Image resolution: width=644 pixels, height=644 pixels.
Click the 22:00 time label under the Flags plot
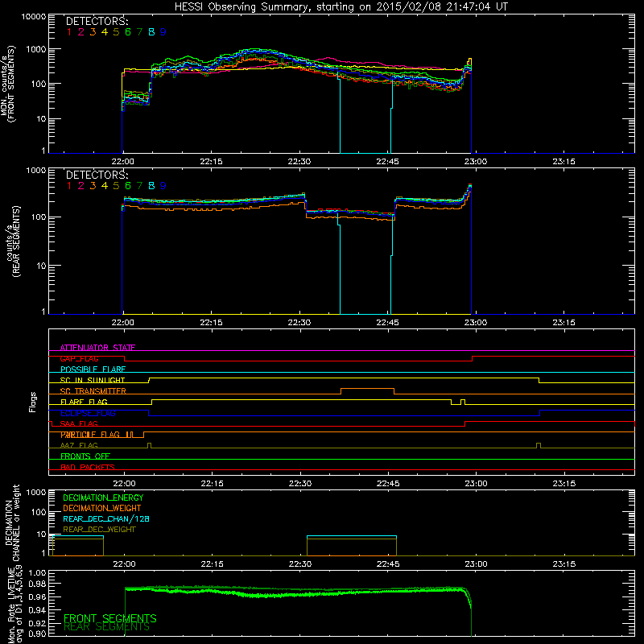(124, 484)
